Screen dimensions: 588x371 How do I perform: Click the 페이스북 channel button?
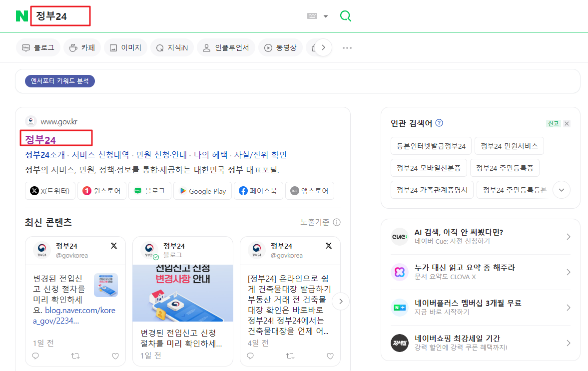(258, 191)
